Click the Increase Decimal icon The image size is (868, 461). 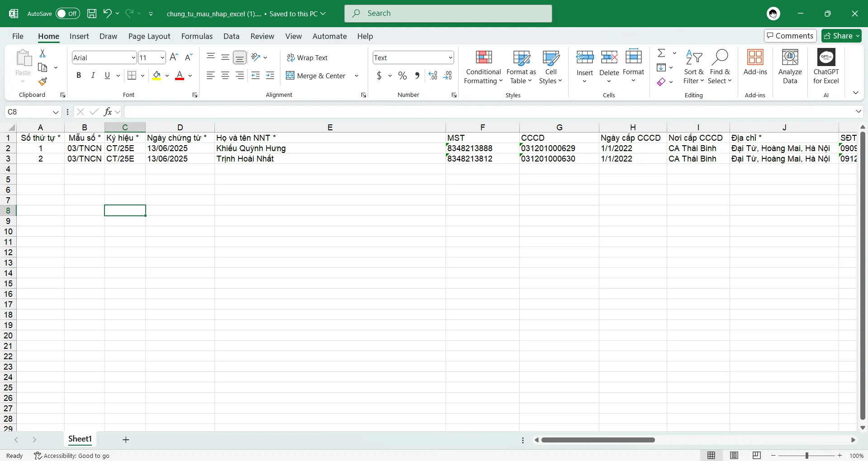click(433, 76)
